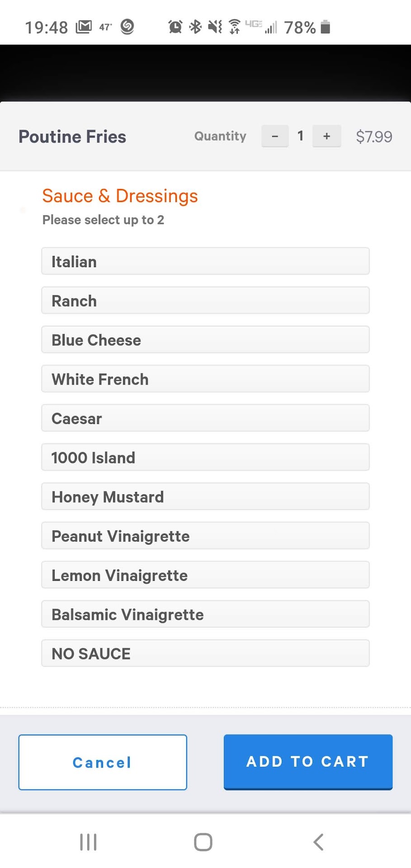Tap the battery icon in status bar
This screenshot has width=411, height=868.
point(325,27)
